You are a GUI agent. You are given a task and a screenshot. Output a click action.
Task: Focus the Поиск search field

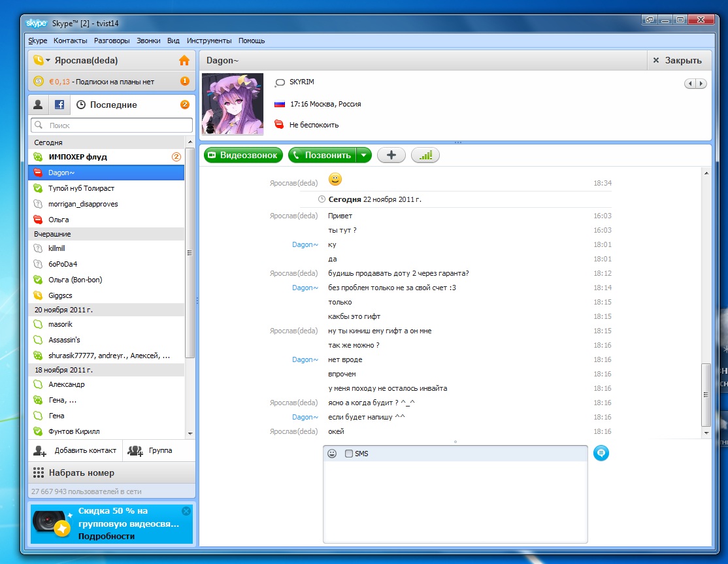(112, 125)
